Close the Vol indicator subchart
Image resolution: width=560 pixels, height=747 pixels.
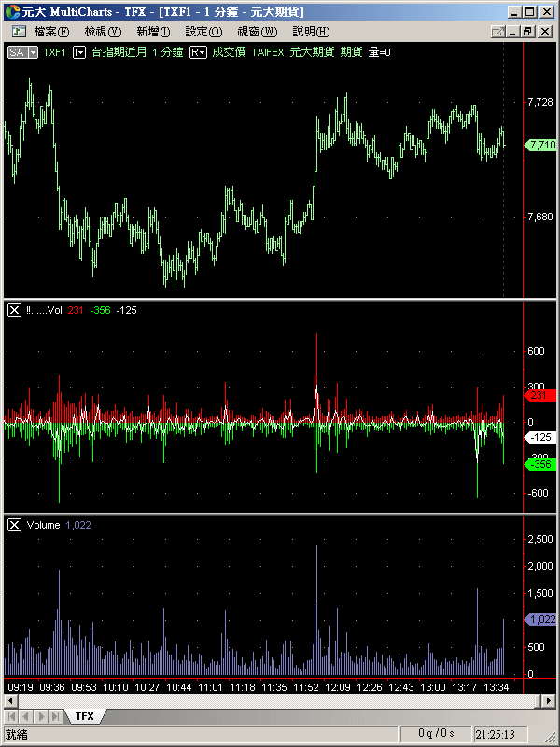(x=15, y=311)
